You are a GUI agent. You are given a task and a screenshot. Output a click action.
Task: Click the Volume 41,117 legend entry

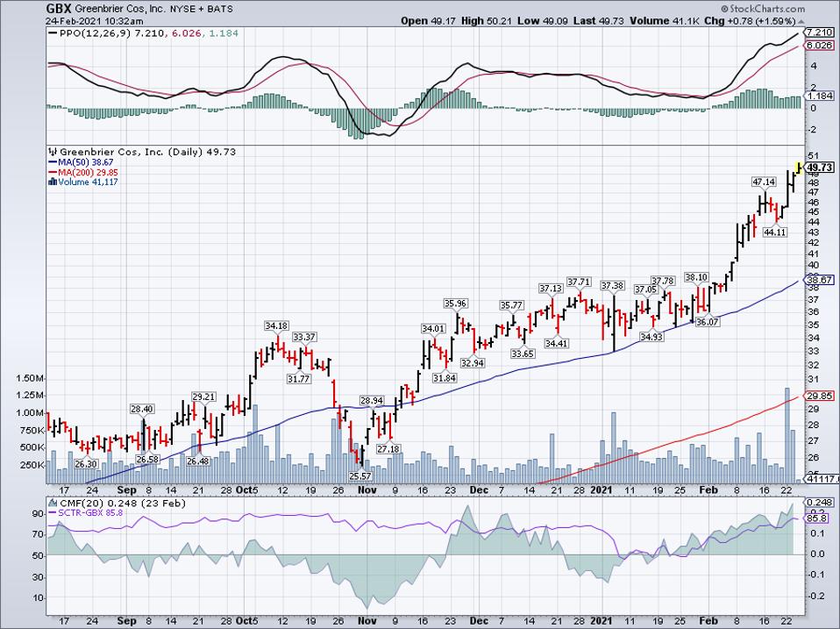88,182
